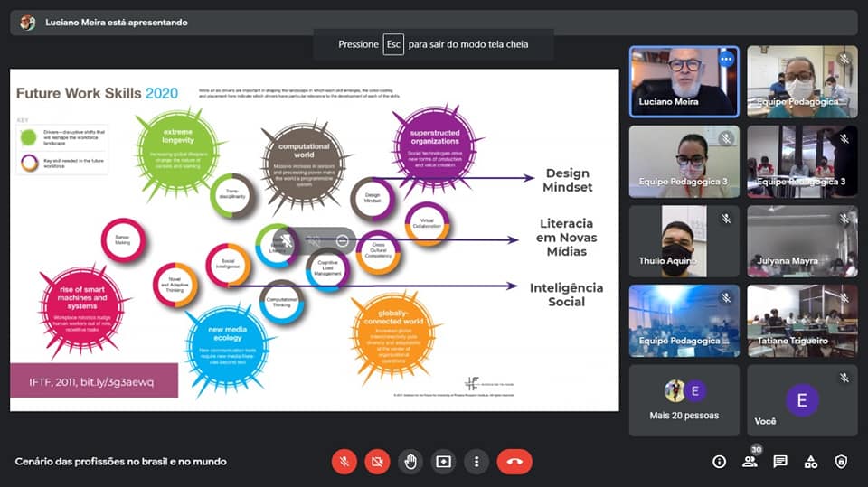Select the Julyana Mayra video tile

point(802,240)
